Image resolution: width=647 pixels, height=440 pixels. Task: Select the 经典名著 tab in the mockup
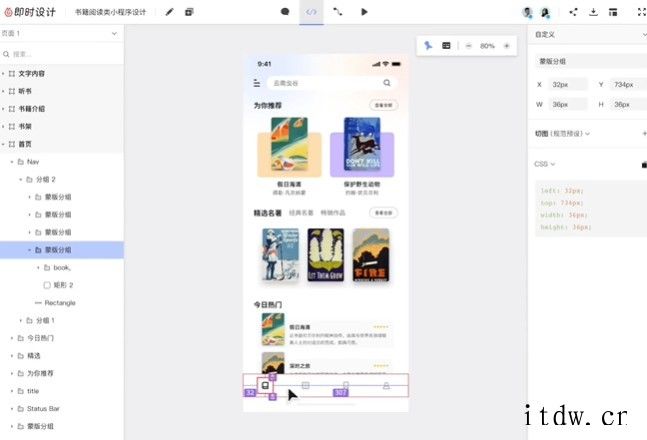pos(301,213)
